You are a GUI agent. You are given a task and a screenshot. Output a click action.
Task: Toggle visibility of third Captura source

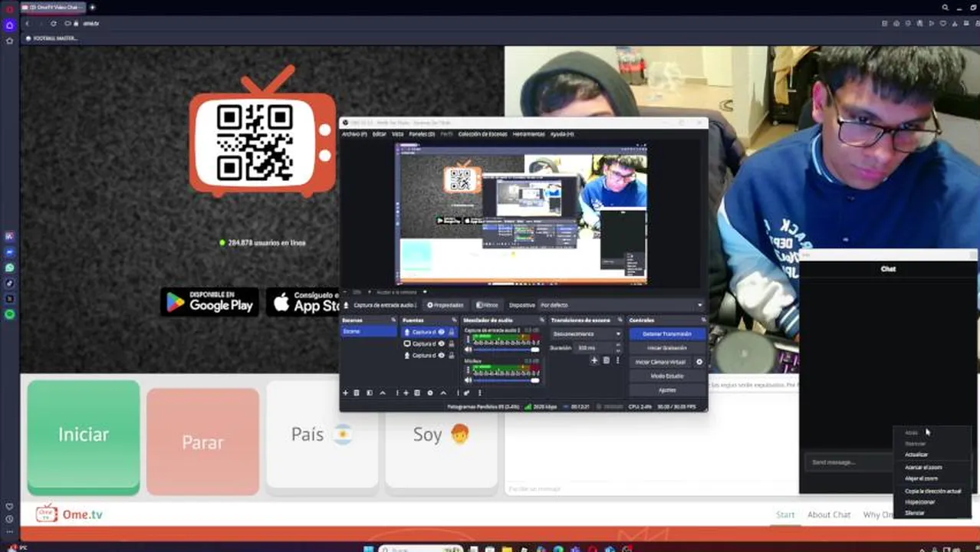[441, 355]
